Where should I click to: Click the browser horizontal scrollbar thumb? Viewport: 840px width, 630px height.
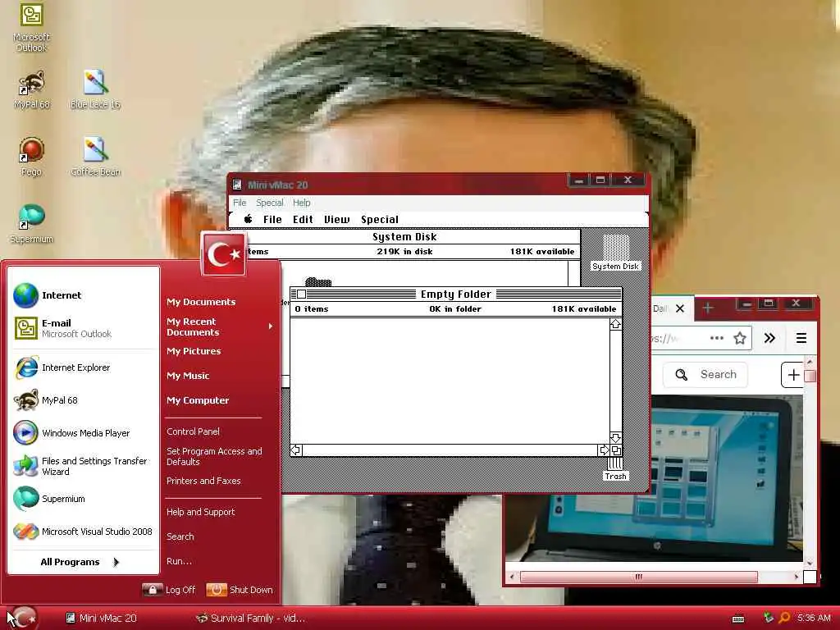[x=638, y=577]
